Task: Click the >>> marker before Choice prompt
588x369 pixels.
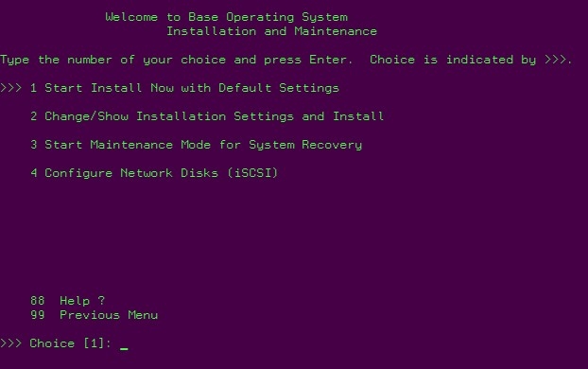Action: point(11,343)
